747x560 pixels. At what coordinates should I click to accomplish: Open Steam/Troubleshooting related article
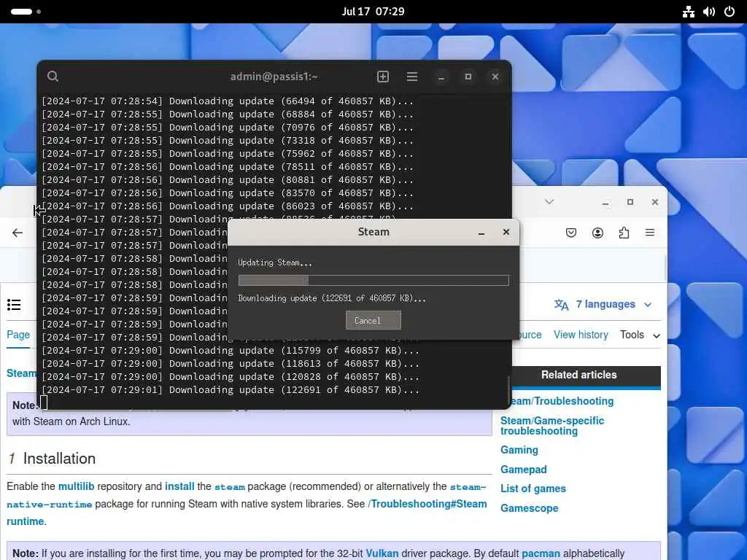[561, 401]
